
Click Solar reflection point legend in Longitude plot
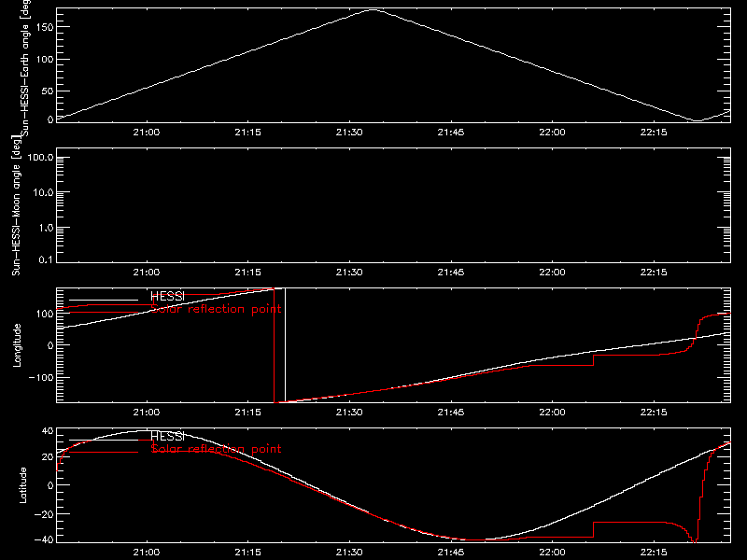tap(217, 309)
